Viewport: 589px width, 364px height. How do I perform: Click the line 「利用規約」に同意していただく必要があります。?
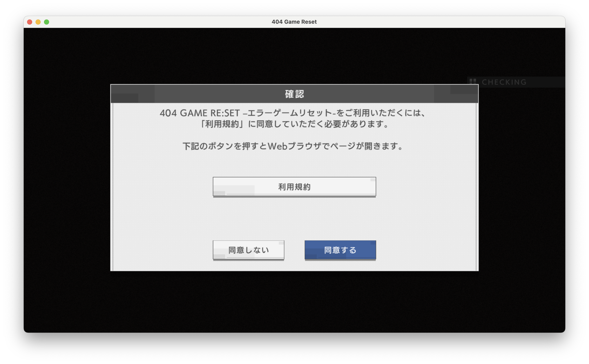pos(294,124)
